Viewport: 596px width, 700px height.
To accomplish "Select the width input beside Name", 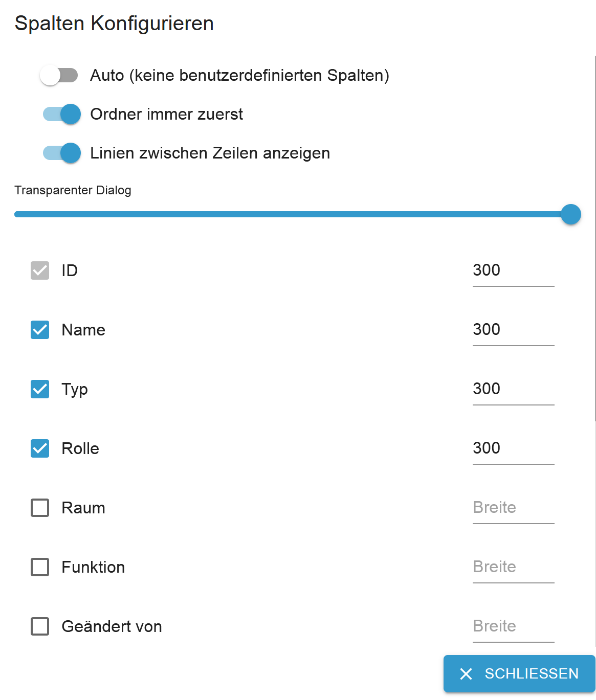I will point(512,333).
